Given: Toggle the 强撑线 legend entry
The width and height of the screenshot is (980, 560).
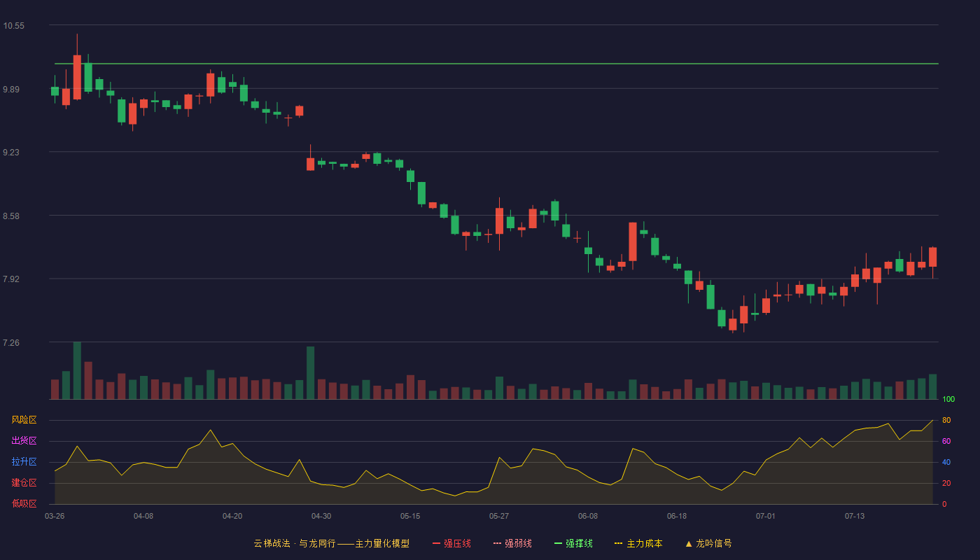Looking at the screenshot, I should (x=573, y=543).
